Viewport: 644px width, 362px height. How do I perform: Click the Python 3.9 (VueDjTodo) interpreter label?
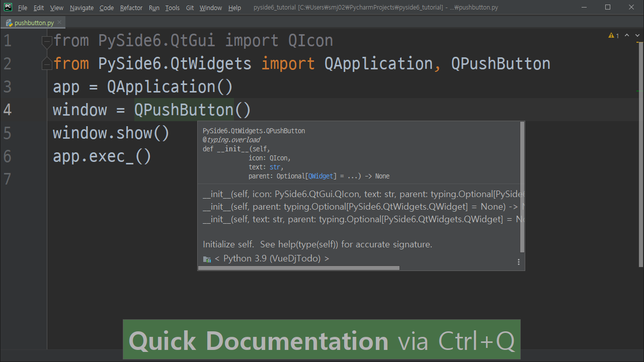[272, 258]
